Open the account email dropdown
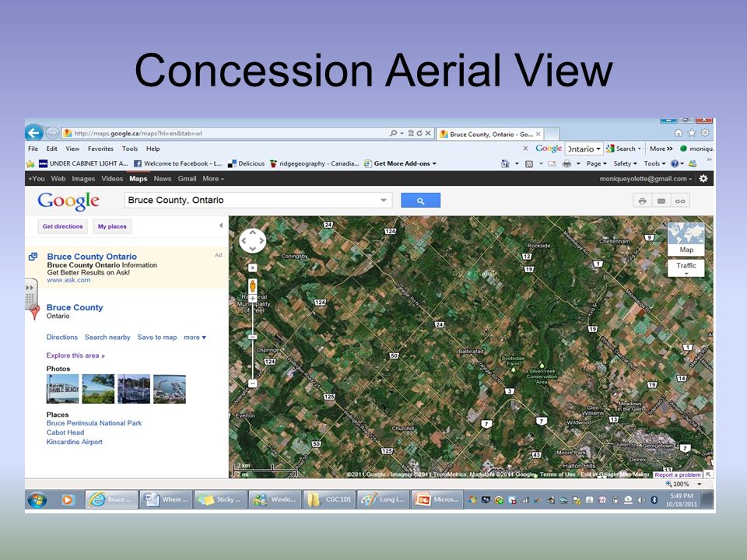 (646, 179)
